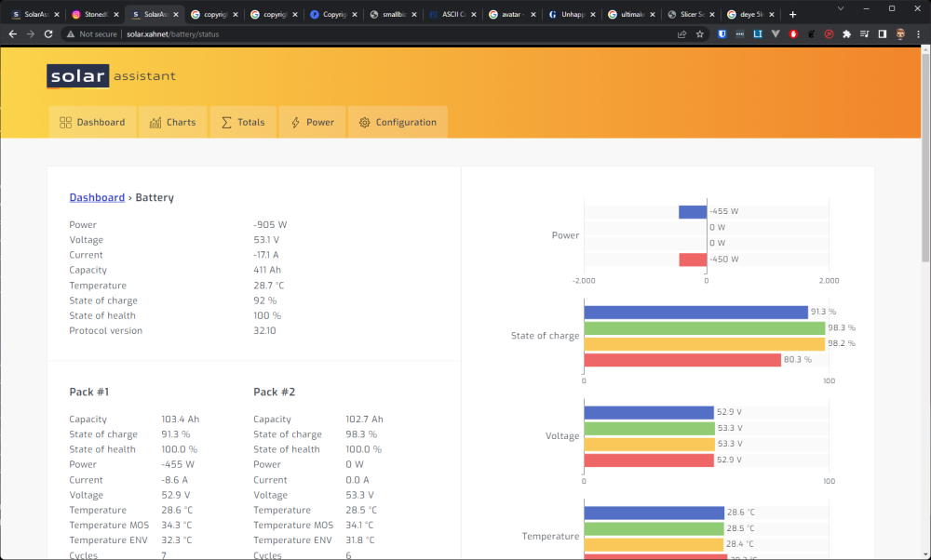Click the share page icon

pyautogui.click(x=681, y=34)
